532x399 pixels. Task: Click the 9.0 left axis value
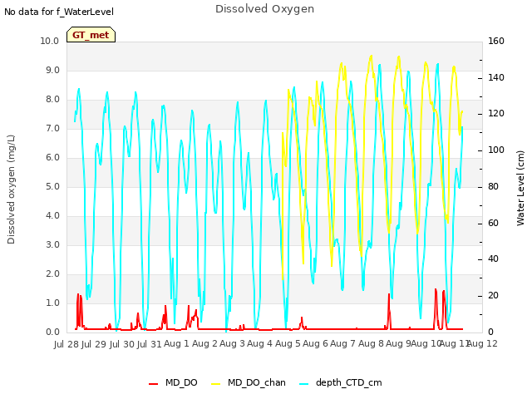coord(52,70)
